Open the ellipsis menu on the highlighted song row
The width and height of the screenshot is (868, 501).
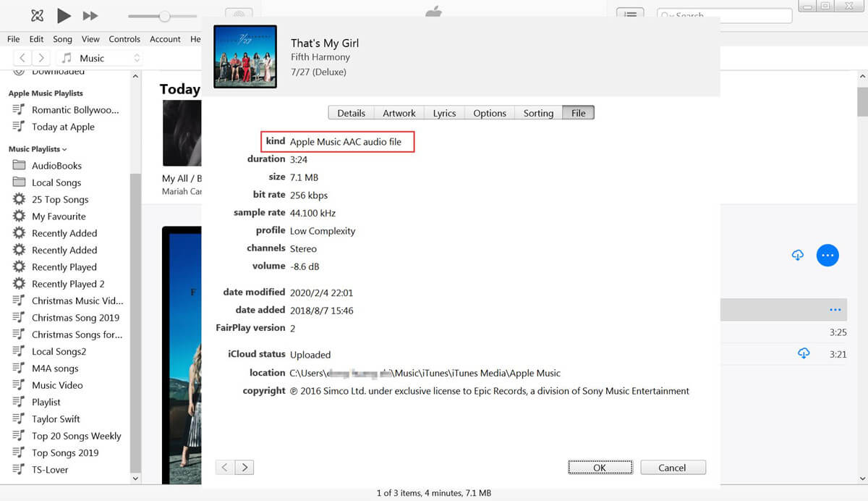point(835,310)
